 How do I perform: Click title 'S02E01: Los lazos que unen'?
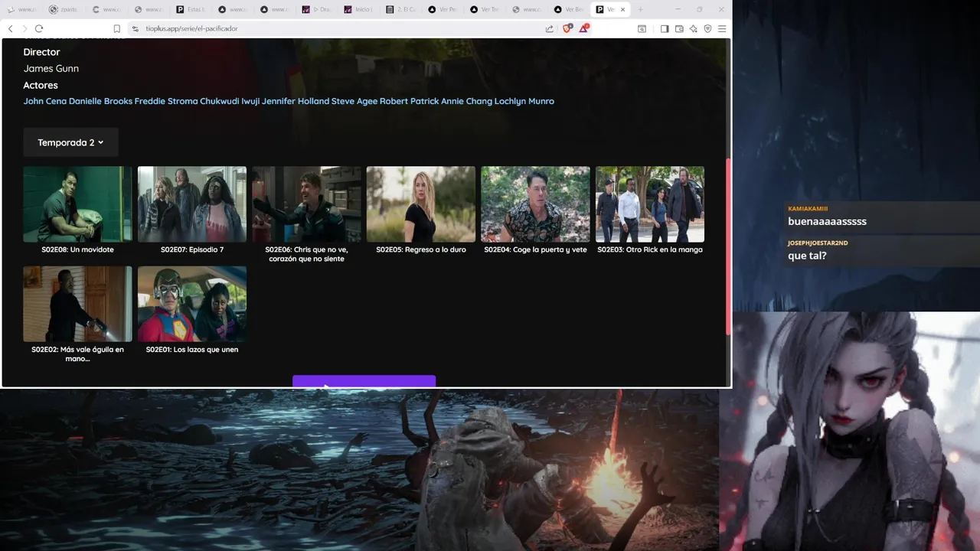(x=192, y=350)
